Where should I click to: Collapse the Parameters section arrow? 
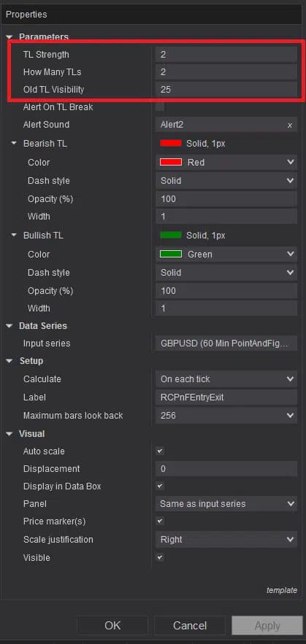9,37
